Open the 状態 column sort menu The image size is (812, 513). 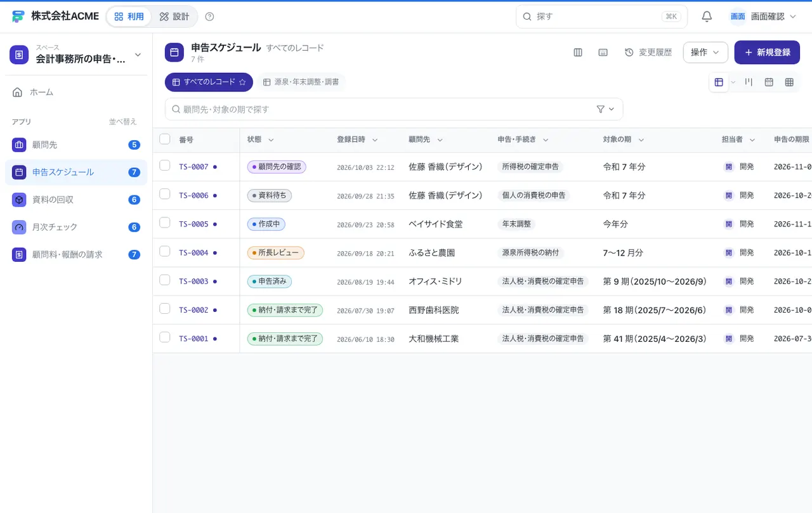tap(271, 140)
